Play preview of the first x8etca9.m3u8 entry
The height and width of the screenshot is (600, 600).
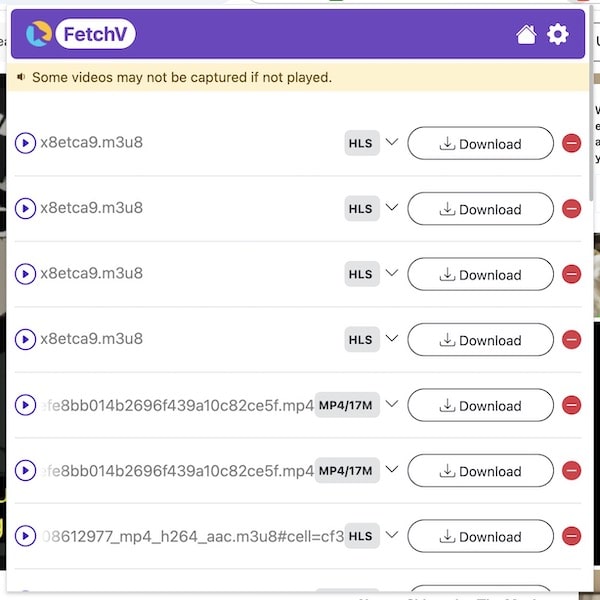click(x=25, y=143)
